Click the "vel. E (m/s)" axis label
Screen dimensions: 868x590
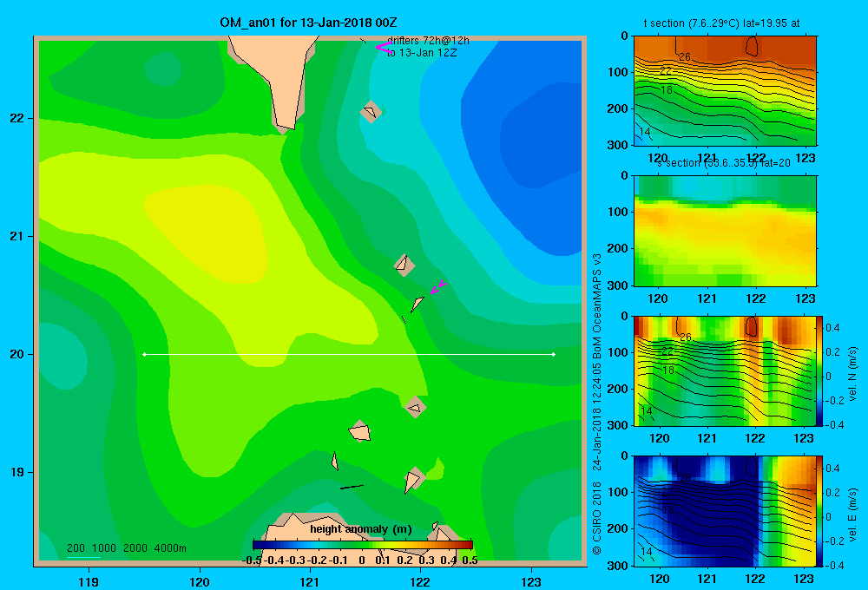point(853,515)
